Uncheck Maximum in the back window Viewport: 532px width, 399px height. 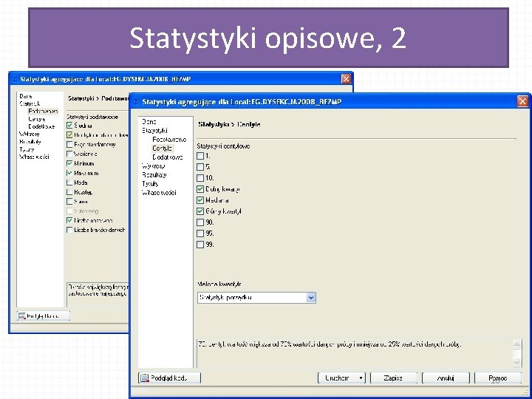(x=69, y=173)
